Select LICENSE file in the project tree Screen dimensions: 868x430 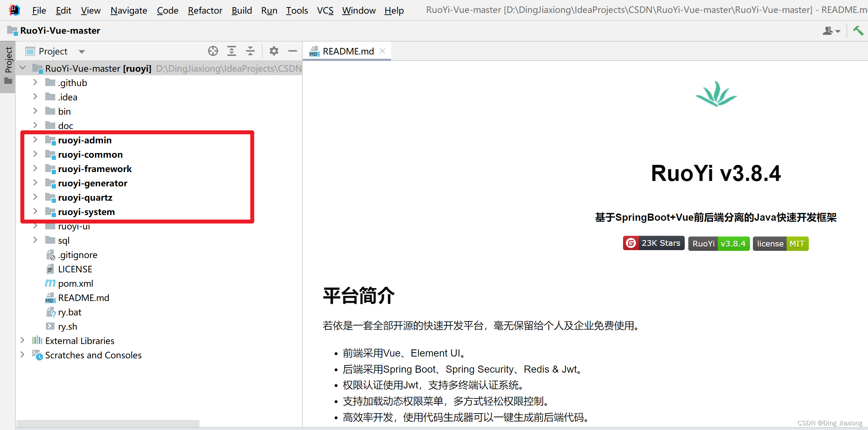coord(75,269)
